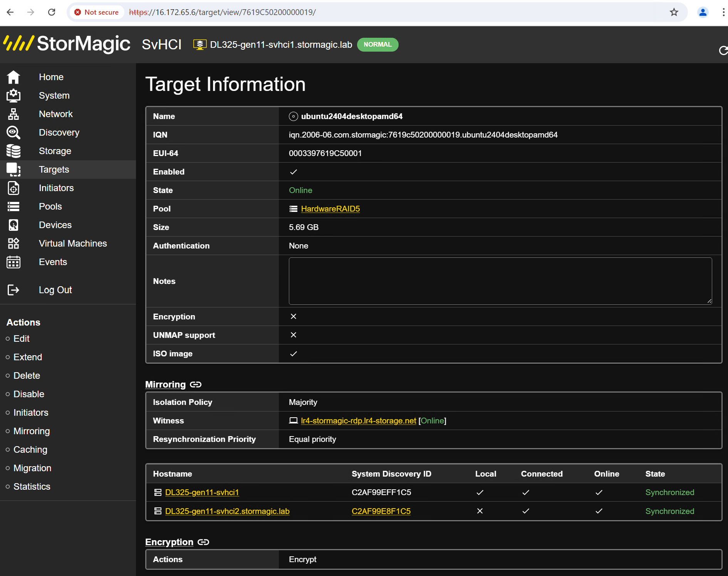The height and width of the screenshot is (576, 728).
Task: Click the Log Out arrow icon
Action: coord(13,290)
